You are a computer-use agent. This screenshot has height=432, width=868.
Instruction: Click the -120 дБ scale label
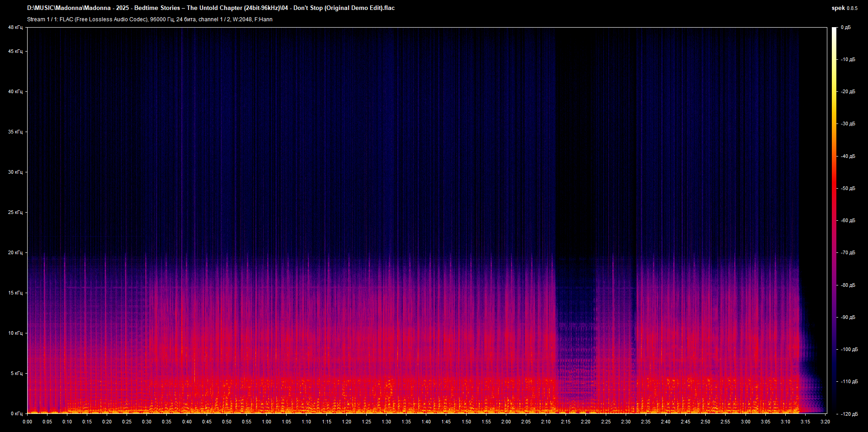pos(849,414)
